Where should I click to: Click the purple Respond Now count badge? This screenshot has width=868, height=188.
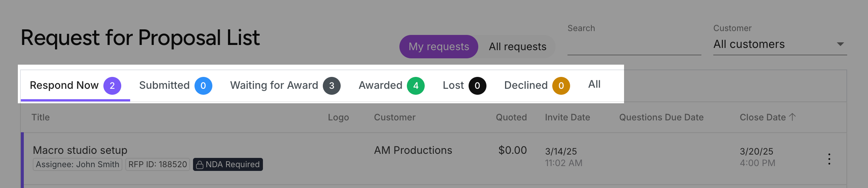[112, 86]
